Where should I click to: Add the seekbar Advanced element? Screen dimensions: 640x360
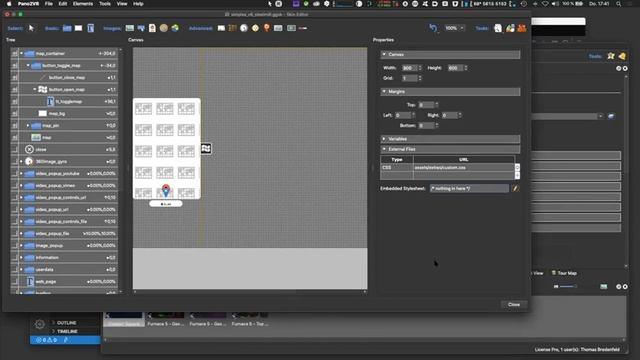coord(303,28)
